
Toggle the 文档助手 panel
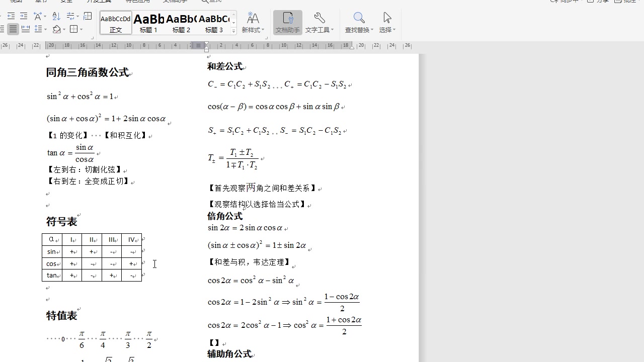tap(288, 23)
